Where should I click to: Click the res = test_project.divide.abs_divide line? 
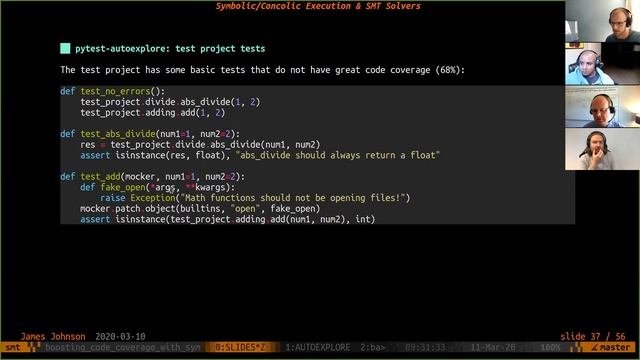(x=200, y=144)
